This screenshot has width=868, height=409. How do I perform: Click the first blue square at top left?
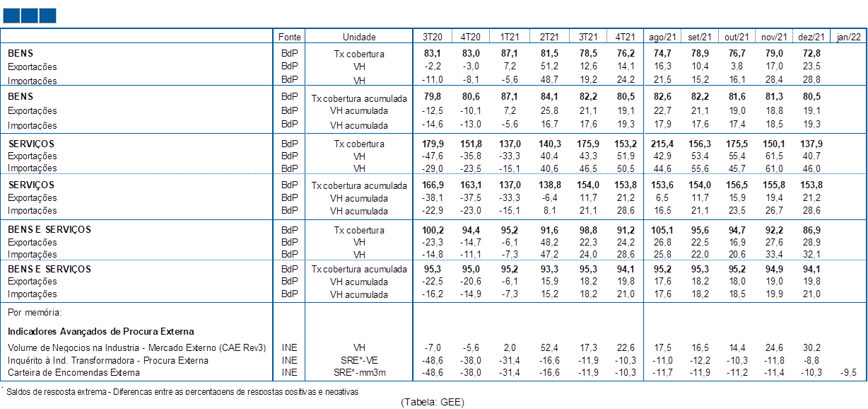point(11,16)
